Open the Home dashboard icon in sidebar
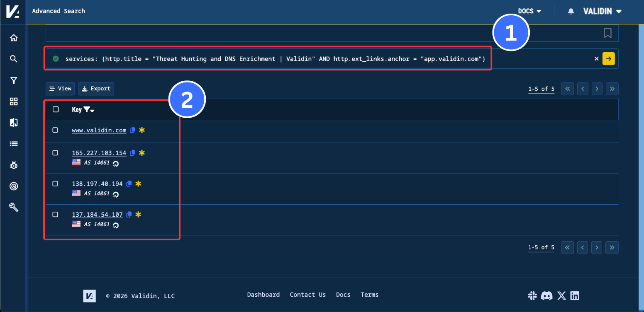Image resolution: width=644 pixels, height=312 pixels. (13, 37)
